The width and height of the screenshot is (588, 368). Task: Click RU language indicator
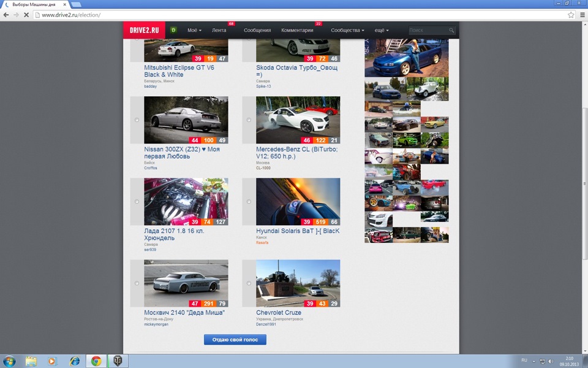(x=524, y=361)
